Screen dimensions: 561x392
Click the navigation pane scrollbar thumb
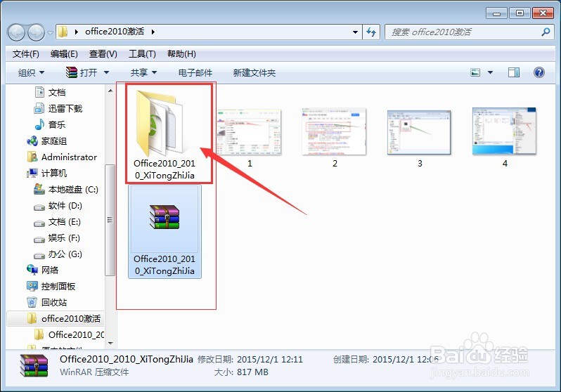click(x=110, y=220)
